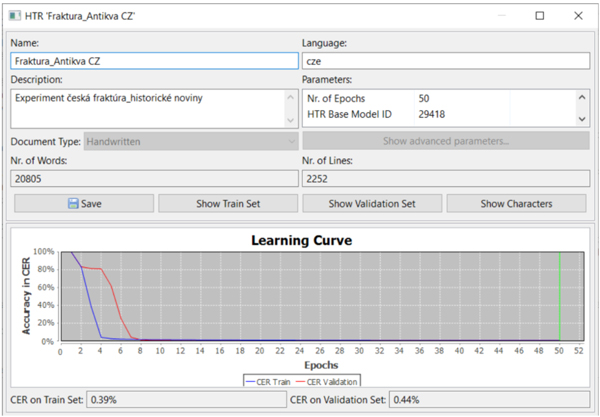The width and height of the screenshot is (600, 417).
Task: Click Parameters list scroll up arrow
Action: (582, 97)
